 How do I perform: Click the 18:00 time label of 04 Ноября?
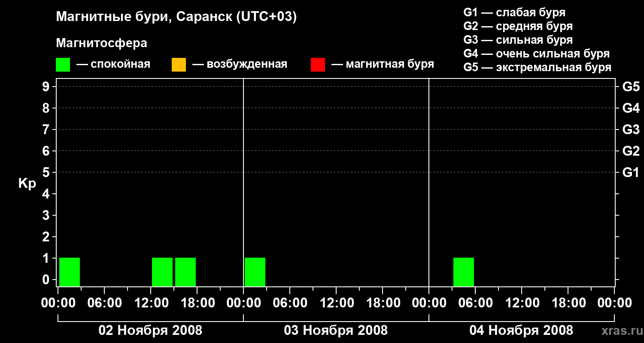(x=568, y=303)
